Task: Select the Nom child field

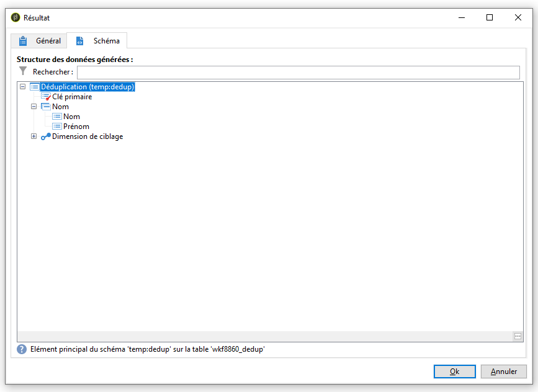Action: tap(71, 117)
